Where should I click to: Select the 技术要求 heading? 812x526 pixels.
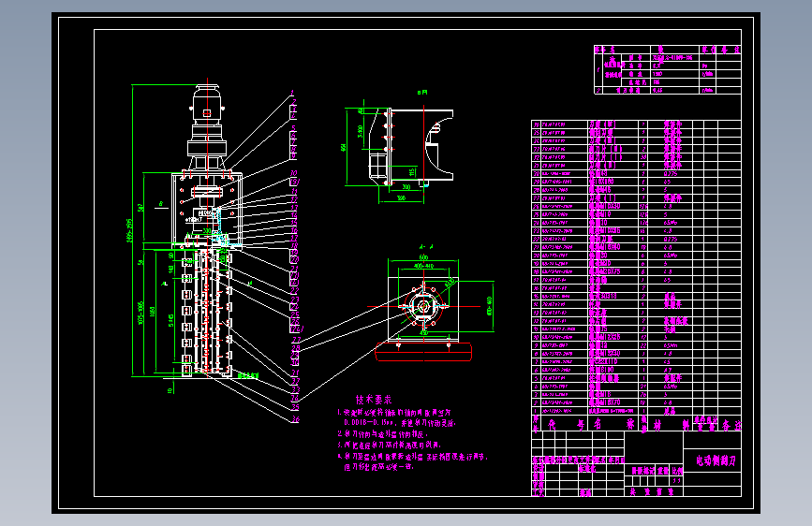[374, 400]
